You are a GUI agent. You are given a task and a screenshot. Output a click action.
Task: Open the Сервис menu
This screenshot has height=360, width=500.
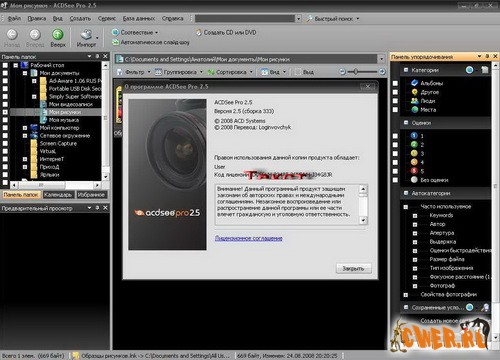pos(107,18)
